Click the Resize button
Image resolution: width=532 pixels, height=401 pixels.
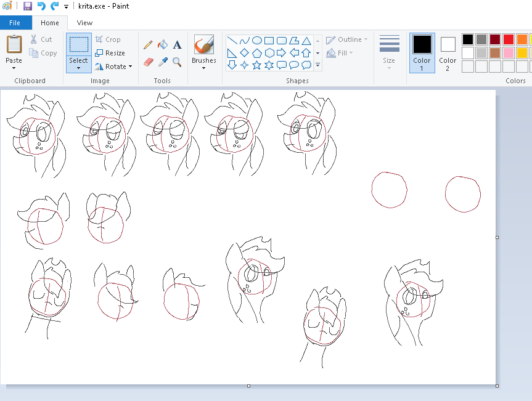pos(110,53)
